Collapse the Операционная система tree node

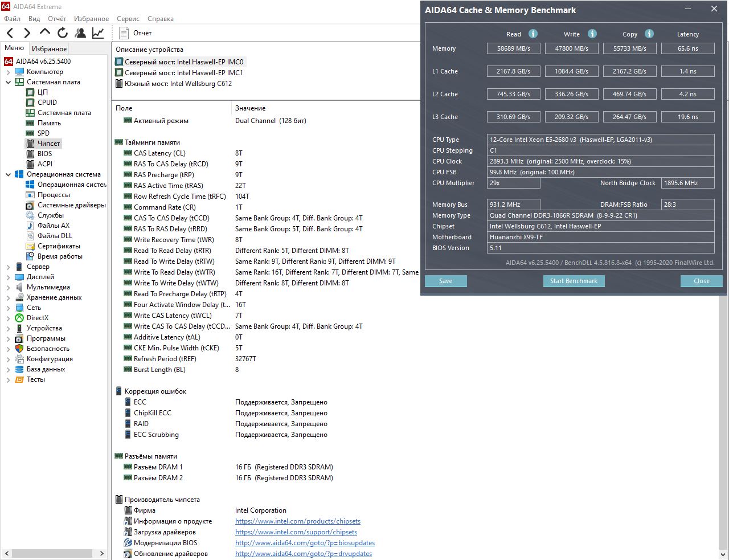[8, 174]
